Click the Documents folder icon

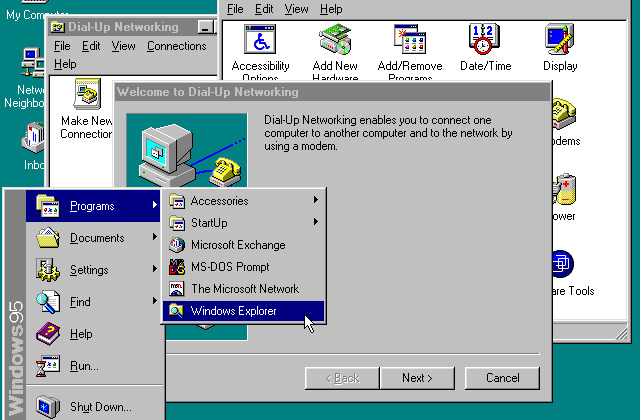pyautogui.click(x=48, y=238)
